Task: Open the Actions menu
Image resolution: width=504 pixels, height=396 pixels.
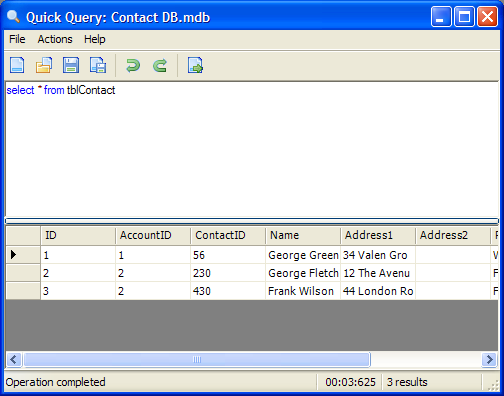Action: tap(55, 39)
